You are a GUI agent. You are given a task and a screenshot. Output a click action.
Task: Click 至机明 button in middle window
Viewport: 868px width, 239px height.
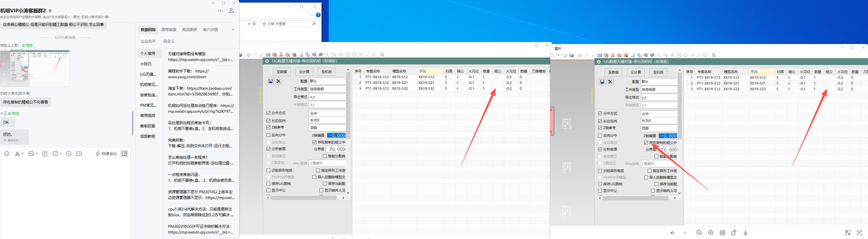[327, 72]
